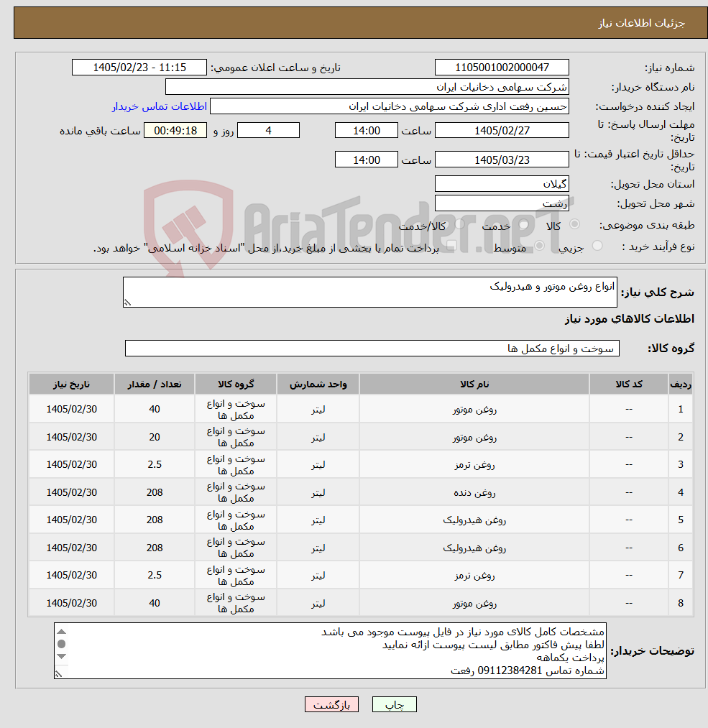Click the نام کالا column header
The width and height of the screenshot is (708, 728).
point(474,384)
